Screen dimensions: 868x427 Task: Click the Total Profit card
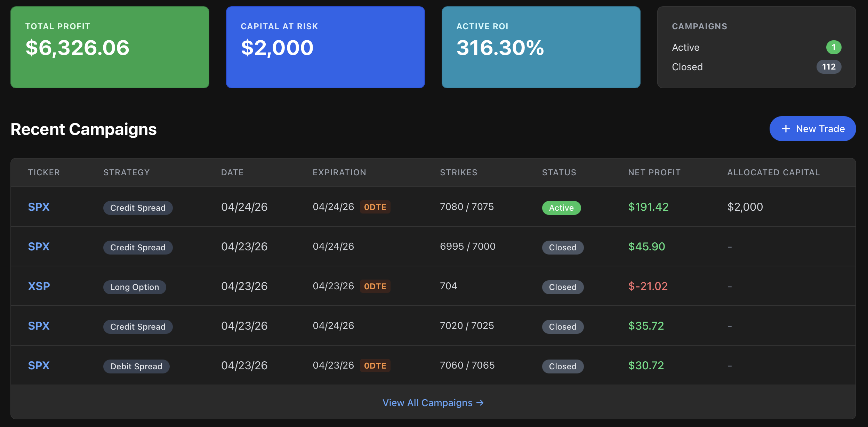point(110,47)
